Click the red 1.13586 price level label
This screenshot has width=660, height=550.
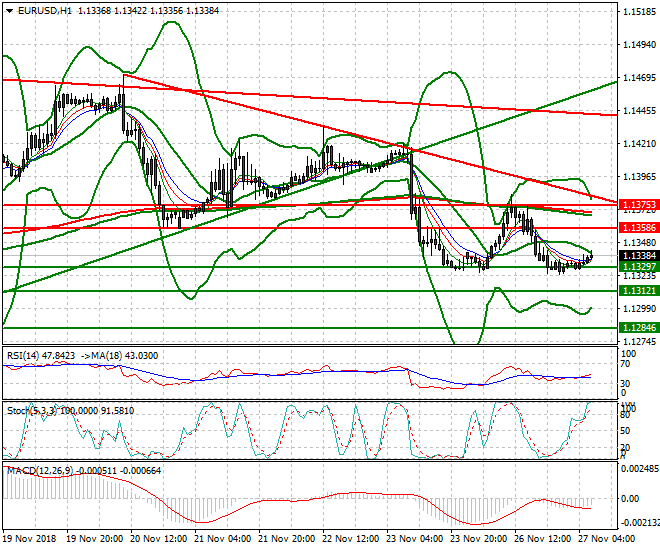click(639, 228)
